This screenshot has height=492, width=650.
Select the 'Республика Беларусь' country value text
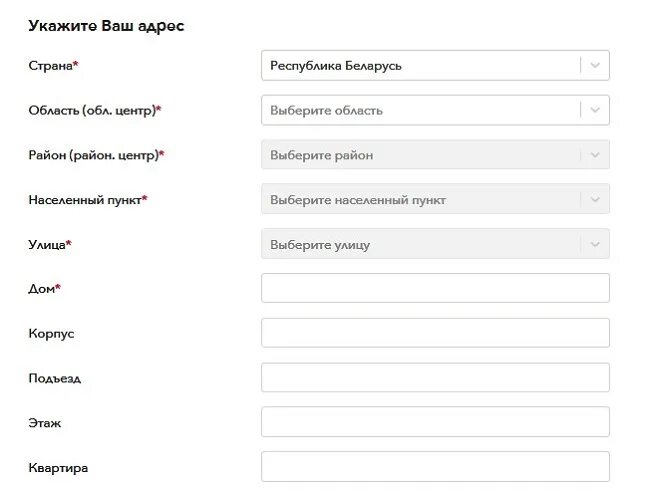336,66
